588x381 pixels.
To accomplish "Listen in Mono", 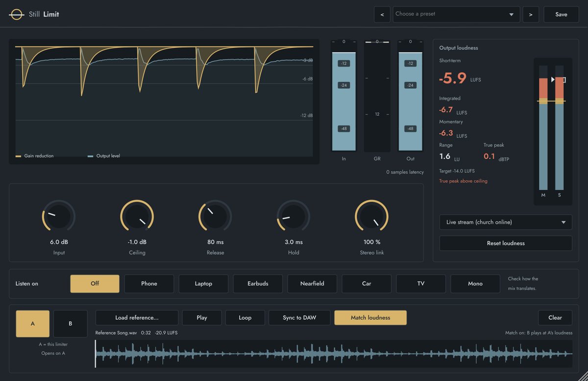I will (475, 283).
